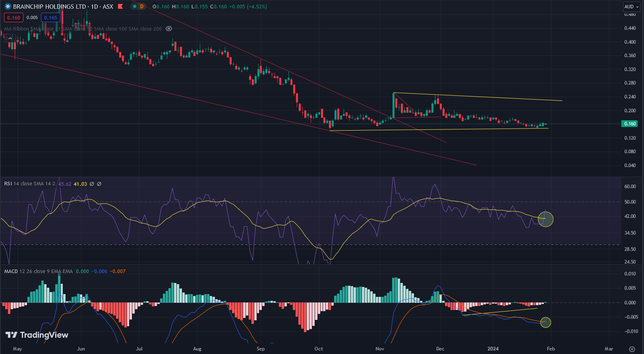Click the Oct label on time axis
This screenshot has width=644, height=354.
pyautogui.click(x=319, y=349)
